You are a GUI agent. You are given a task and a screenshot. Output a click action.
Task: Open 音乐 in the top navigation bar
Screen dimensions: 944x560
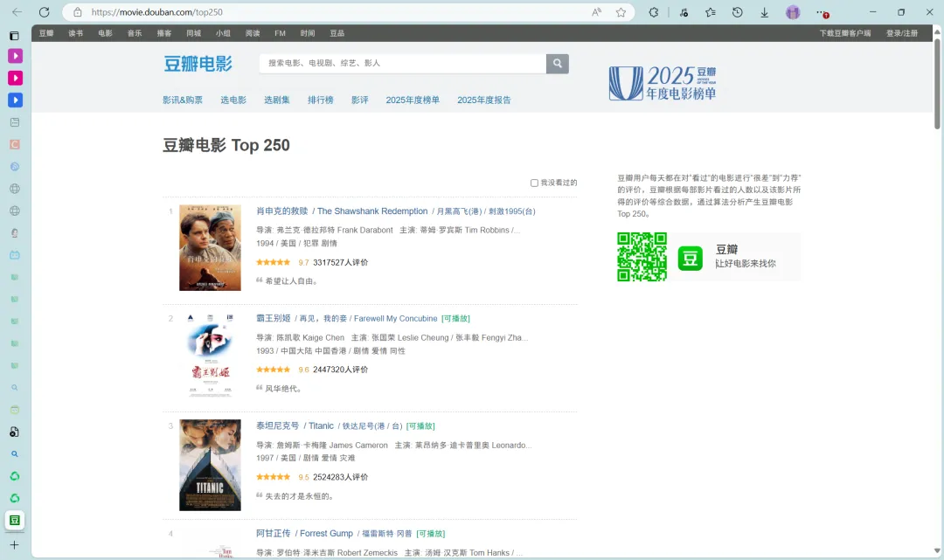tap(135, 33)
